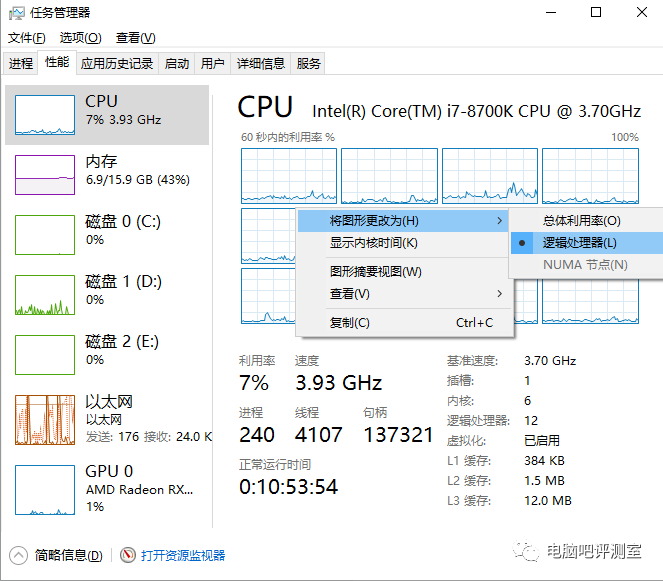663x581 pixels.
Task: Click the 0:10:53:54 uptime value
Action: point(288,487)
